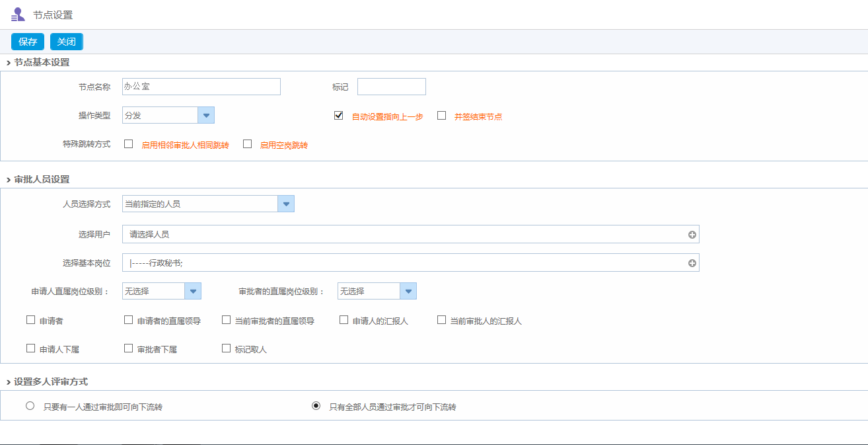Check the 启用空岗跳转 box
This screenshot has width=868, height=445.
[x=248, y=143]
